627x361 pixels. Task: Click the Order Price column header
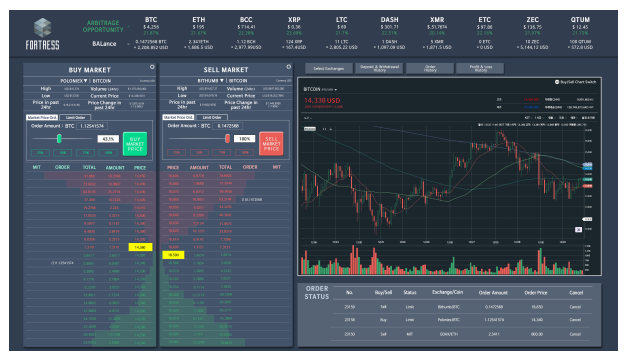coord(536,293)
